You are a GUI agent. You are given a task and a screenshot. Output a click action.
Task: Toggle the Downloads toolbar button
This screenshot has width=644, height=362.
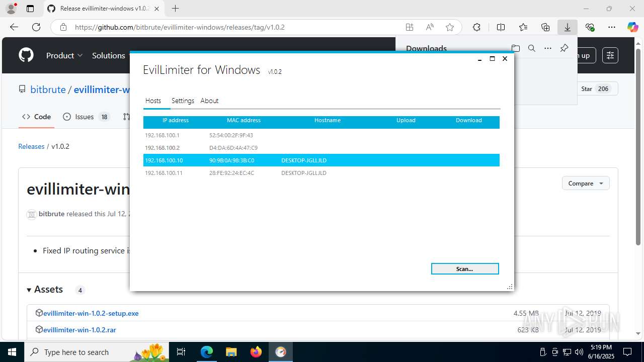[568, 27]
